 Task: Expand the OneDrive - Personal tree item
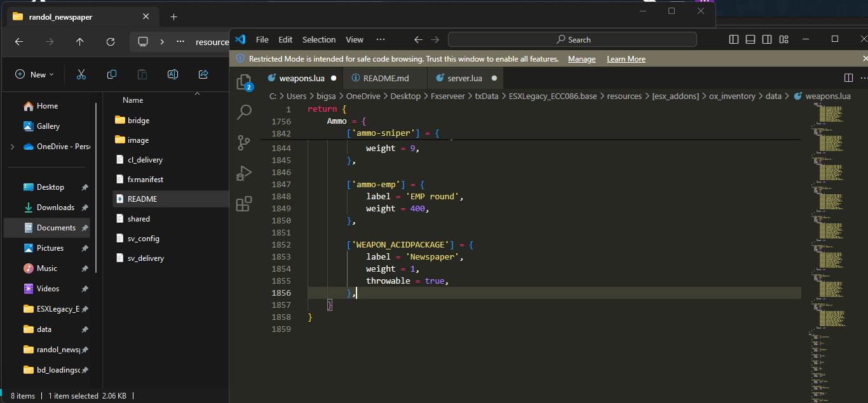click(12, 147)
